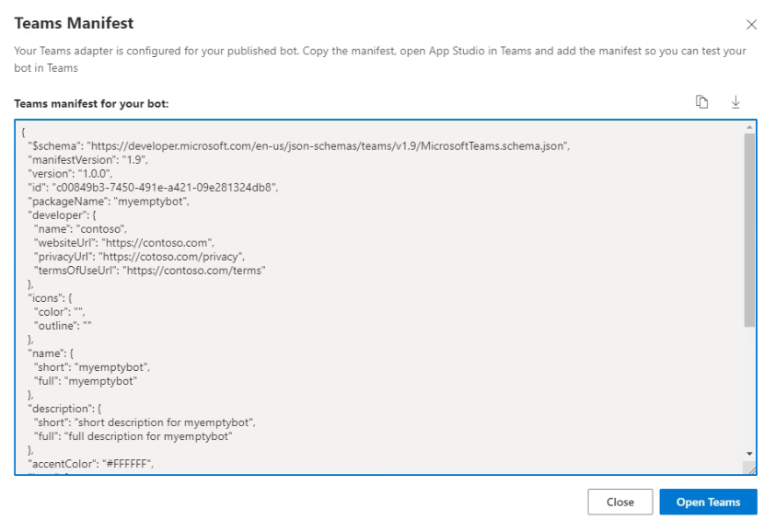Click the "packageName" myemptybot line
The height and width of the screenshot is (532, 776).
[109, 202]
